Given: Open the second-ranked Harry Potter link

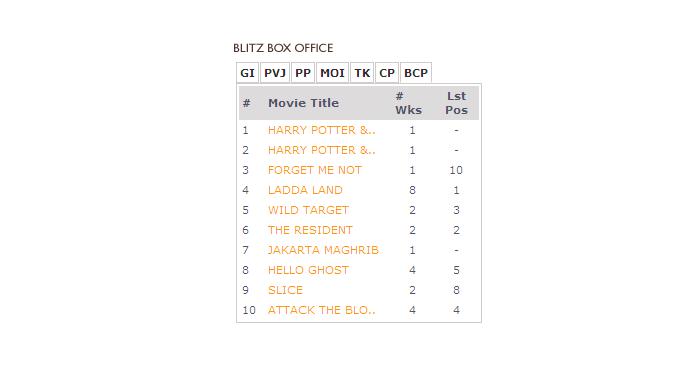Looking at the screenshot, I should (x=321, y=150).
